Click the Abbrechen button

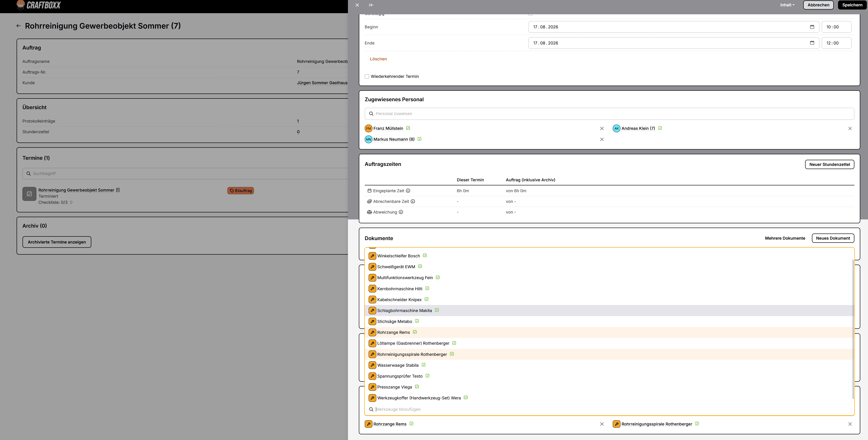point(818,5)
